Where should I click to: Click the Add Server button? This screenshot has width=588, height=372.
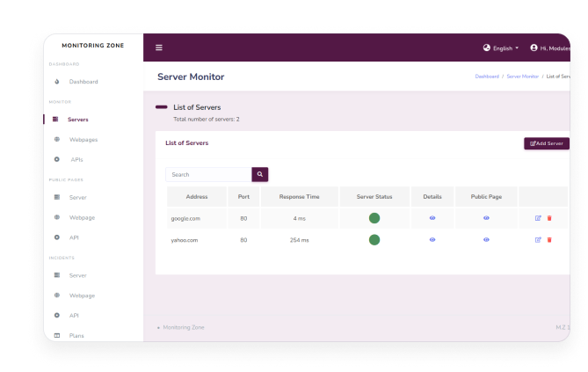547,143
